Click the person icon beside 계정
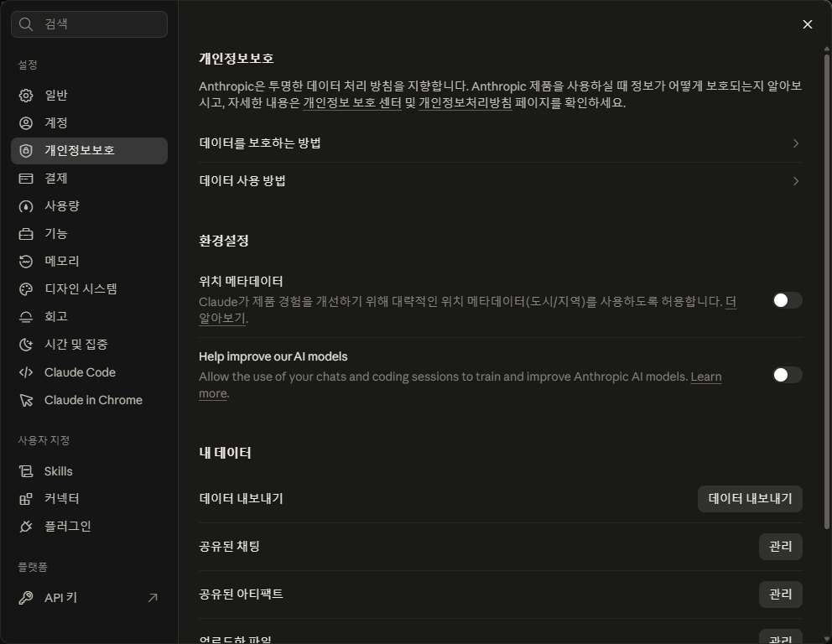This screenshot has height=644, width=832. click(26, 123)
